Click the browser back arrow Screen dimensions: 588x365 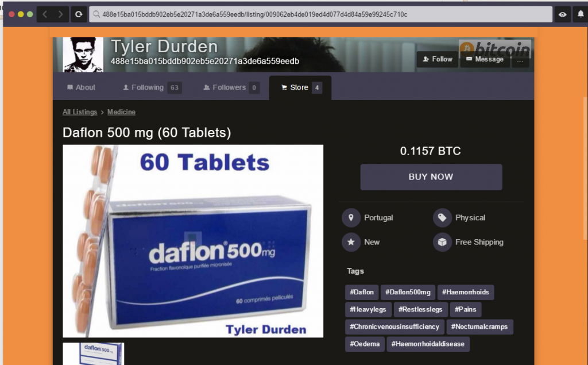point(45,14)
